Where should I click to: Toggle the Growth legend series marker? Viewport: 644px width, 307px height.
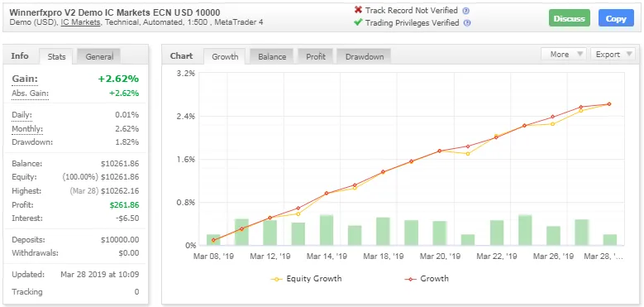[411, 279]
